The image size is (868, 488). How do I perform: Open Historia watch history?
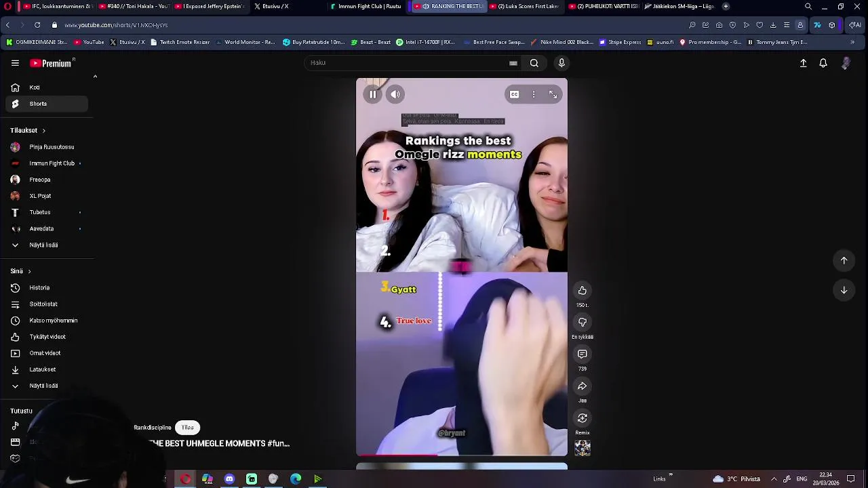coord(47,287)
